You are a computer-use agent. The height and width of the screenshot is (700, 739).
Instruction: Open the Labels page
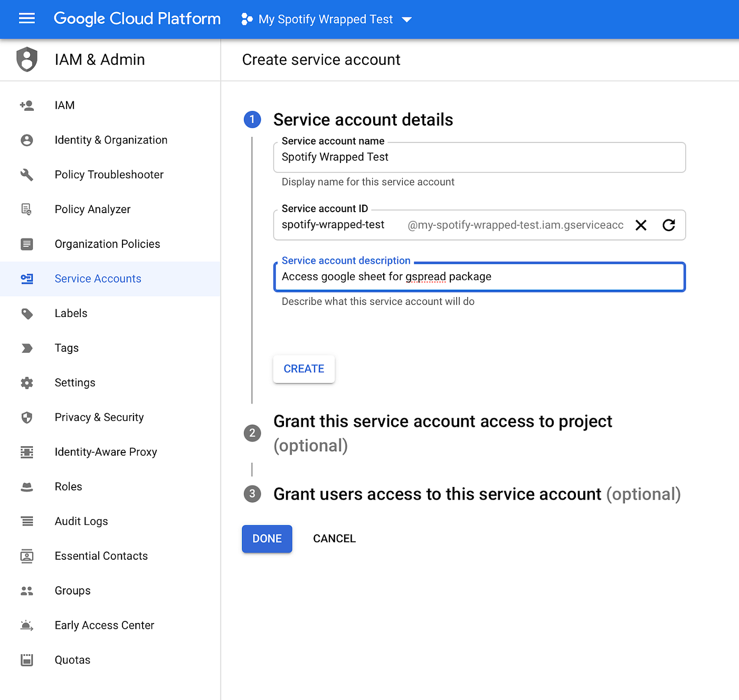(110, 313)
